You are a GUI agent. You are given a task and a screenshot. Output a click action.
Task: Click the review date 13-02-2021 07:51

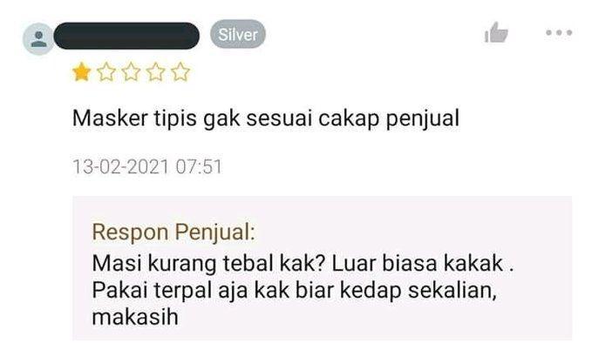[147, 166]
